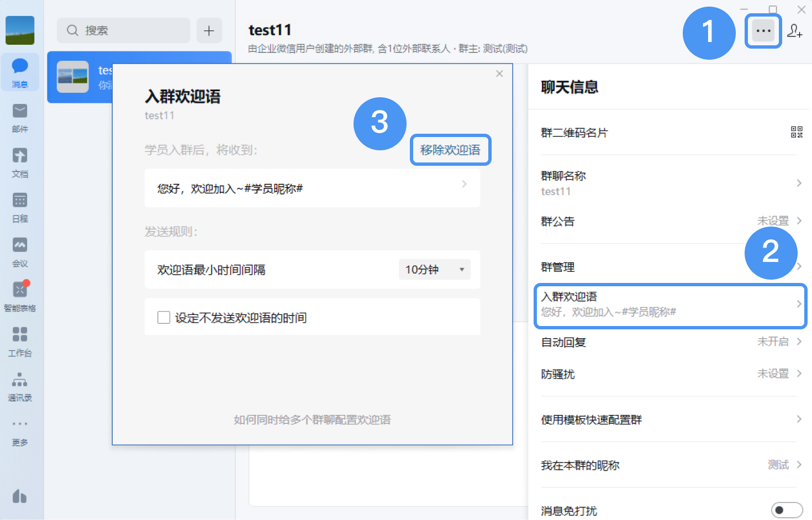Image resolution: width=812 pixels, height=520 pixels.
Task: Close the 入群欢迎语 dialog
Action: tap(499, 73)
